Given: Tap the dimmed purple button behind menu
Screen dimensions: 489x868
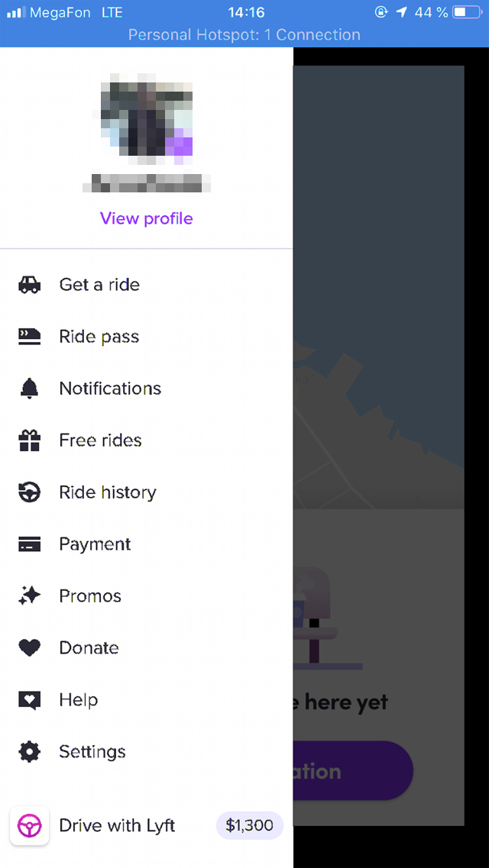Looking at the screenshot, I should click(353, 770).
